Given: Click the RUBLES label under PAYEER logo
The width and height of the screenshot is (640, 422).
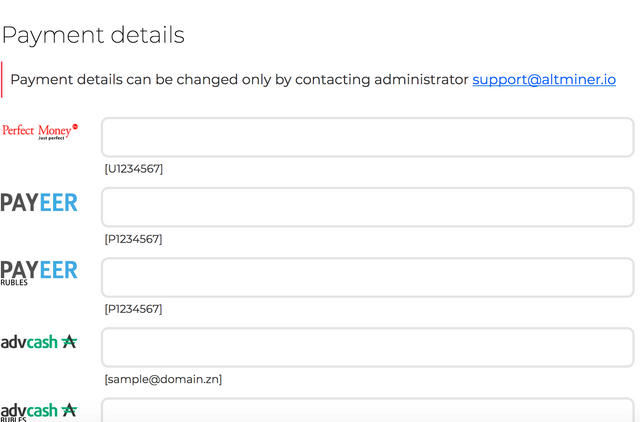Looking at the screenshot, I should point(14,282).
